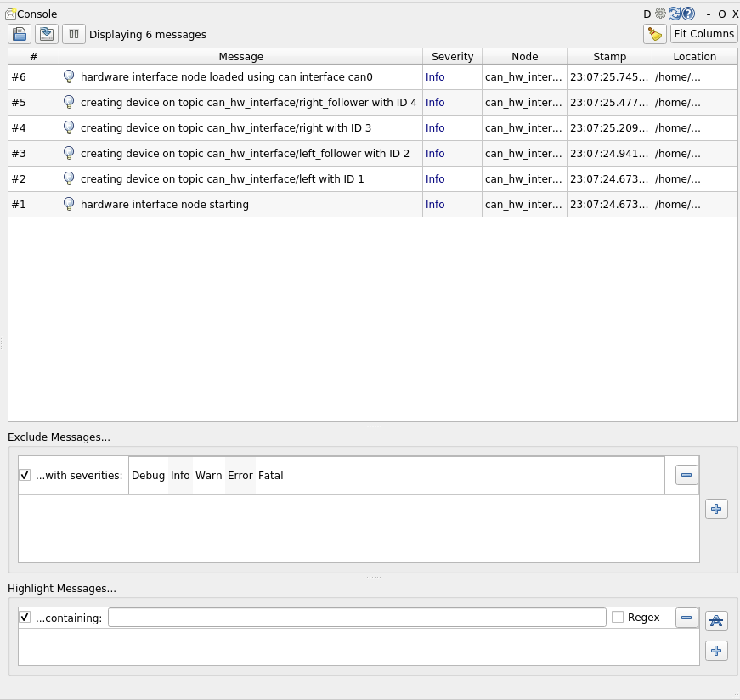Viewport: 740px width, 700px height.
Task: Click the #5 row number cell
Action: click(x=33, y=103)
